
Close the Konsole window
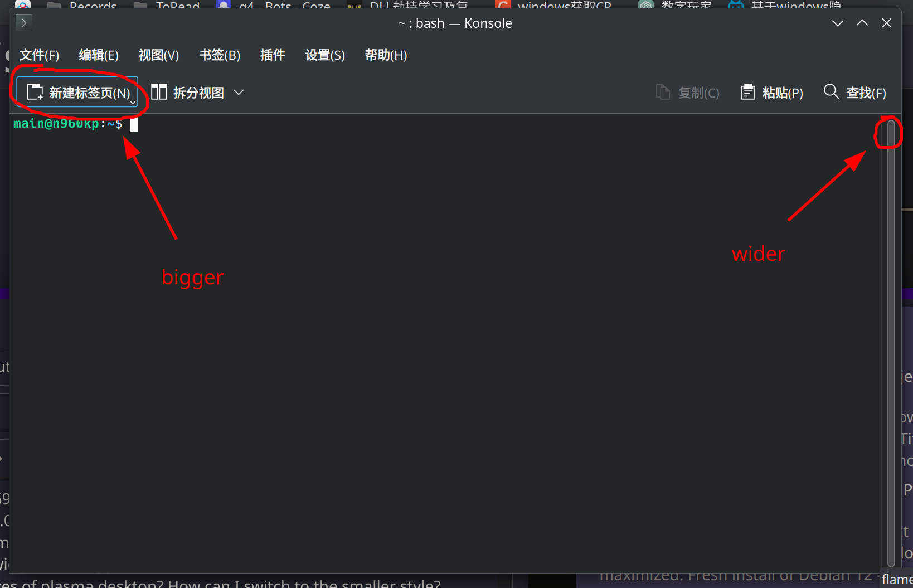click(x=887, y=23)
